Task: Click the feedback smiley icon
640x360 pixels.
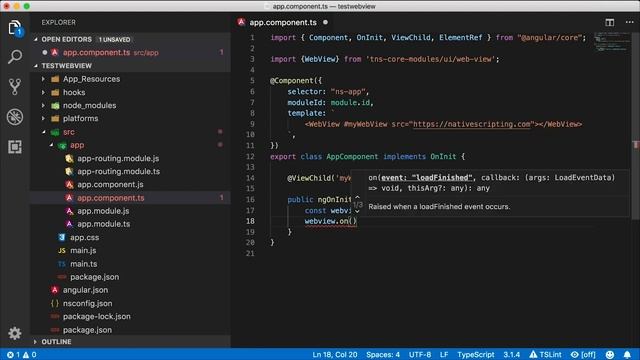Action: coord(610,355)
